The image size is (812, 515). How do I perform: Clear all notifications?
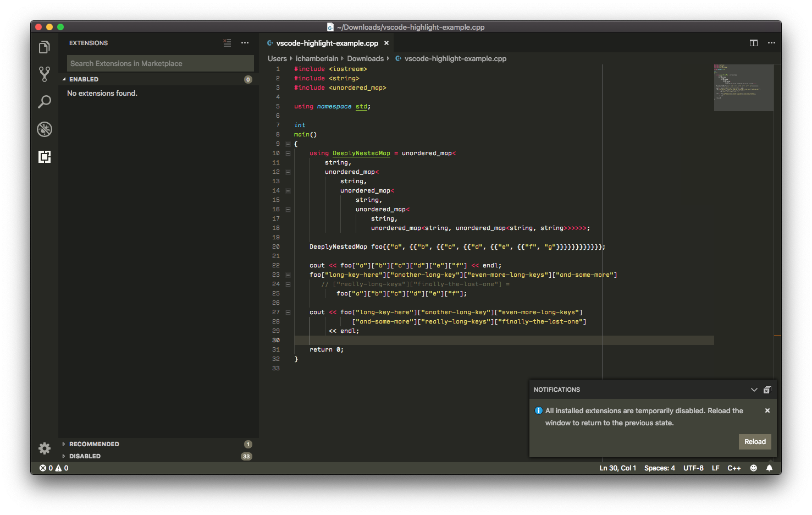tap(767, 390)
